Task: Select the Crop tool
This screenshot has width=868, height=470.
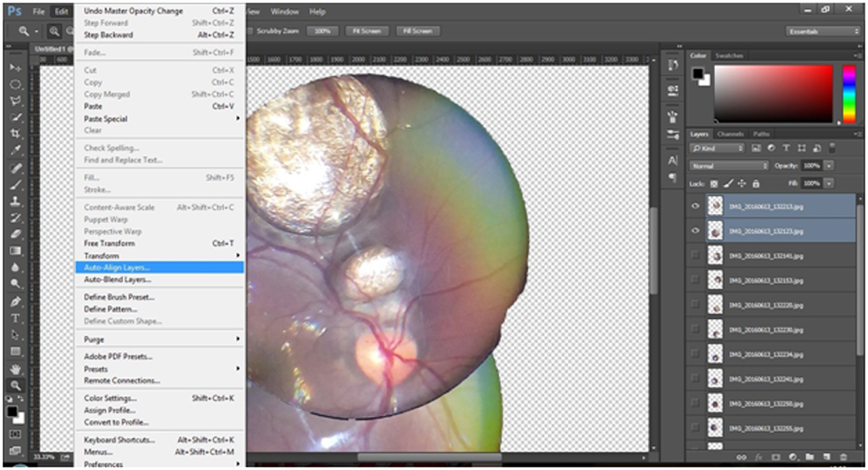Action: (15, 134)
